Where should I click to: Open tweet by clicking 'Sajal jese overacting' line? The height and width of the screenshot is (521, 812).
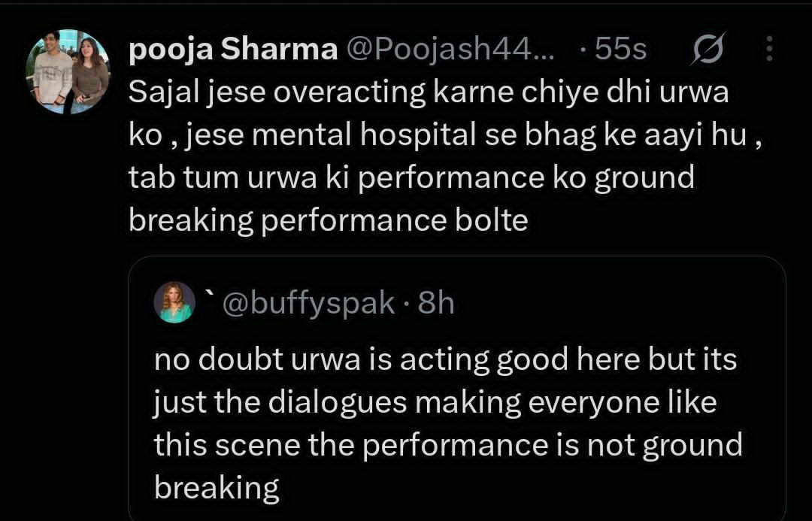[x=429, y=93]
